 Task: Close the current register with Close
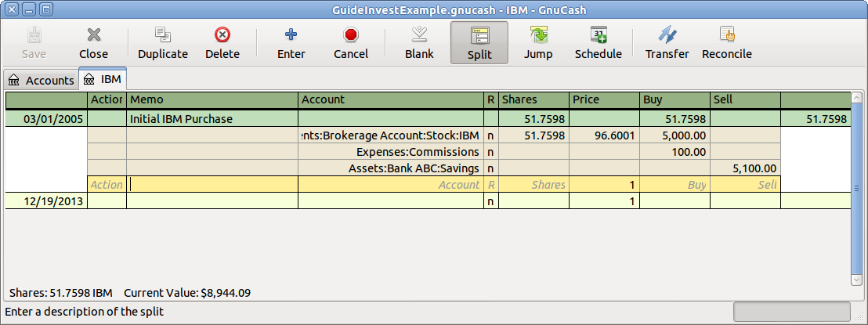tap(93, 42)
